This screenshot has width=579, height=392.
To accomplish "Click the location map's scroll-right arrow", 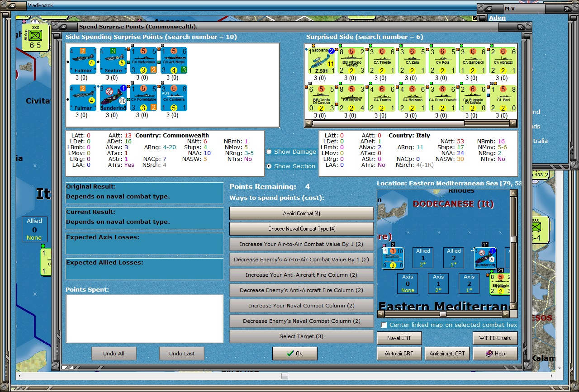I will [x=506, y=314].
